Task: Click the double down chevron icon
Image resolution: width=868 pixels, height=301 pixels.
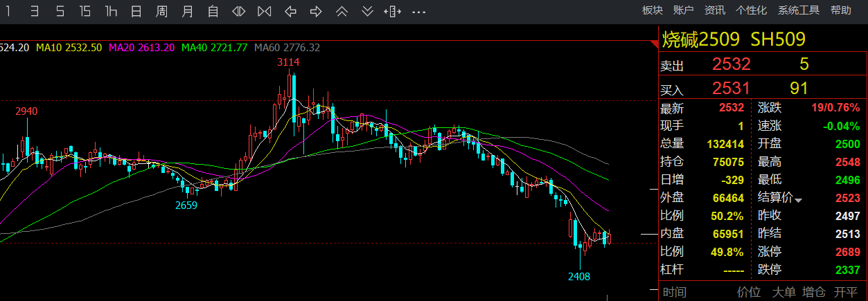Action: pyautogui.click(x=368, y=11)
